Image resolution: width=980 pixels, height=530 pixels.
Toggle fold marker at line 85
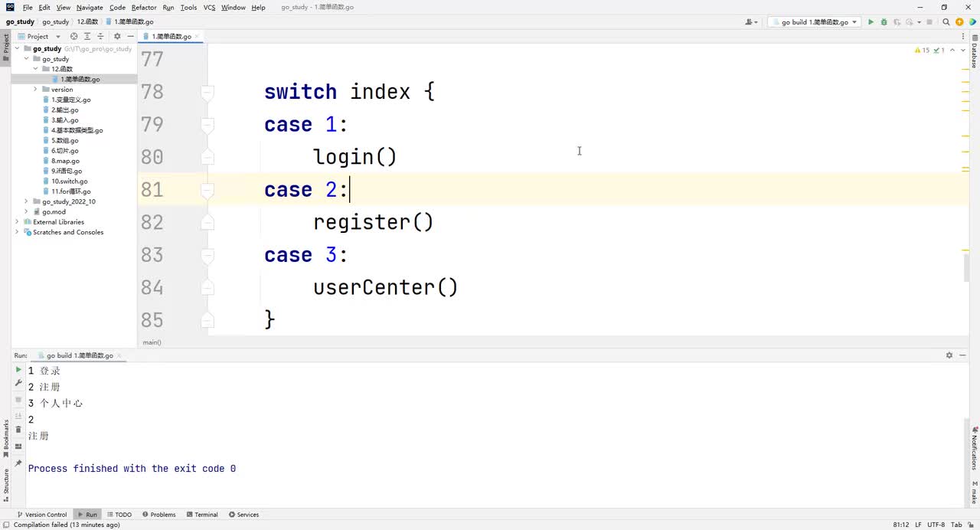coord(207,319)
